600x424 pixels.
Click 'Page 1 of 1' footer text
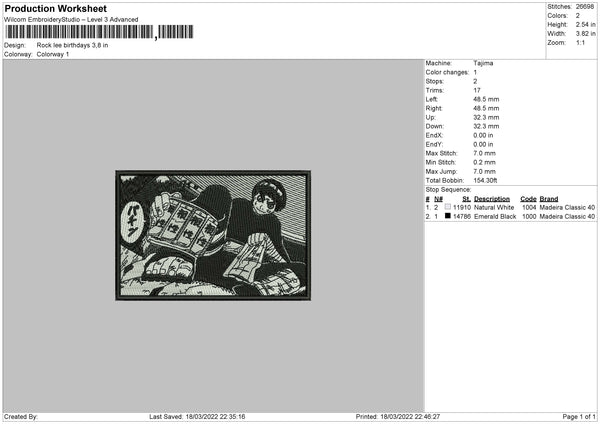[x=579, y=417]
